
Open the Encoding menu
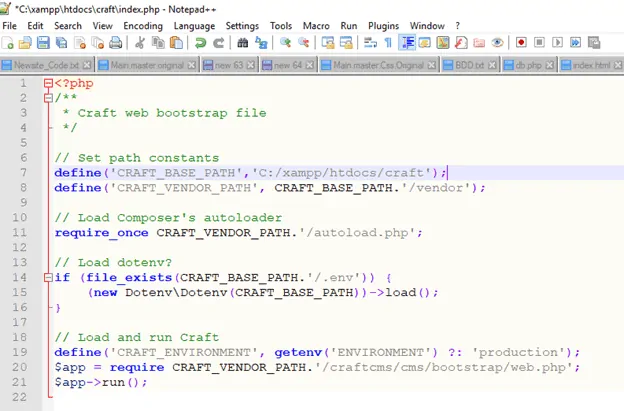point(143,26)
